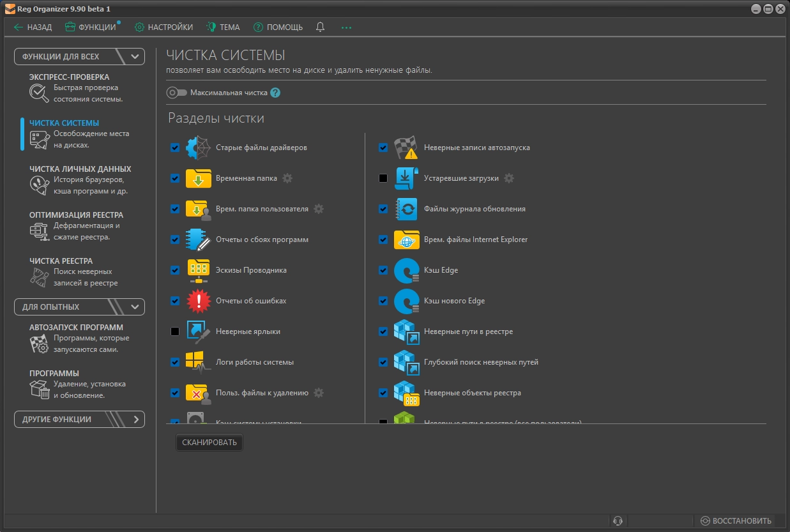790x532 pixels.
Task: Click the help icon beside Максимальная чистка
Action: tap(275, 93)
